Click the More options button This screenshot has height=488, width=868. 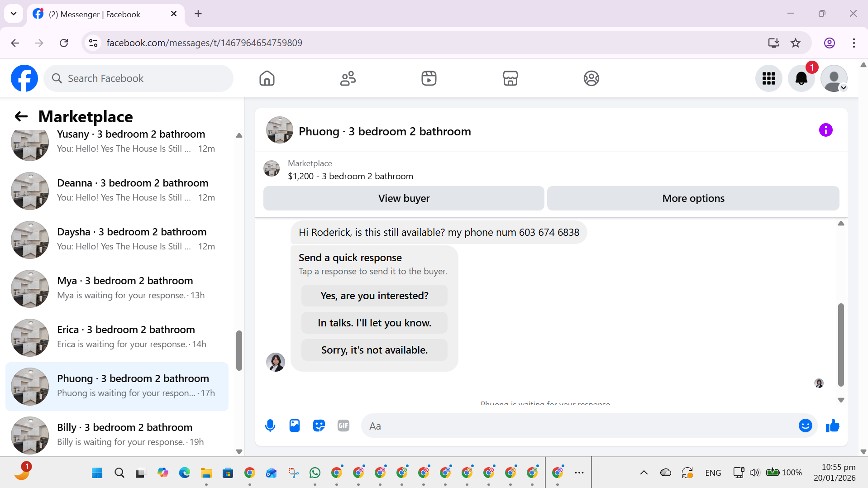pos(693,198)
